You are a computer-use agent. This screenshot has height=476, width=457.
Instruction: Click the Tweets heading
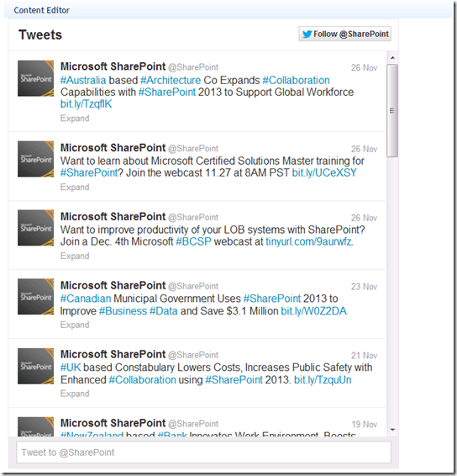(40, 35)
